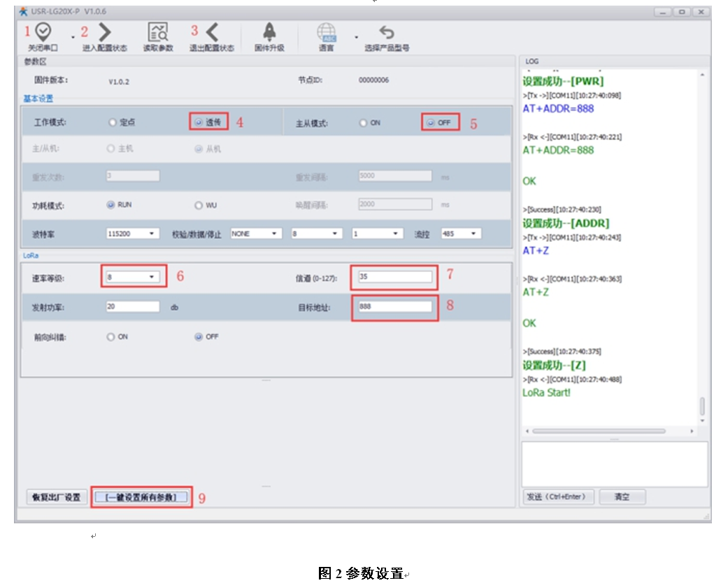
Task: Open the 速率等级 rate level dropdown
Action: pos(133,277)
